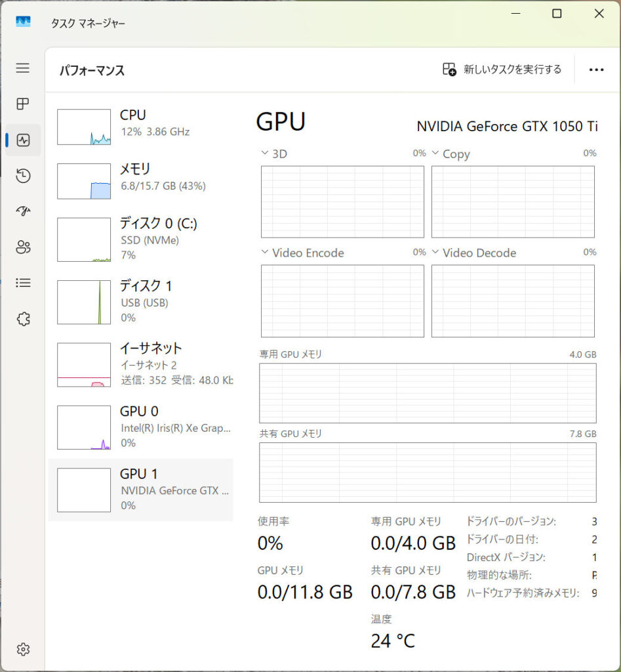Open Task Manager settings via gear icon

click(x=22, y=649)
